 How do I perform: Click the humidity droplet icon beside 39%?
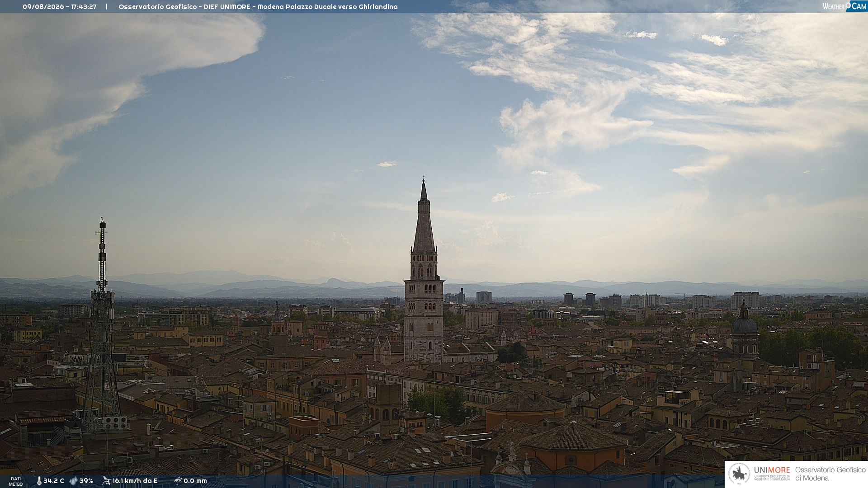click(73, 481)
